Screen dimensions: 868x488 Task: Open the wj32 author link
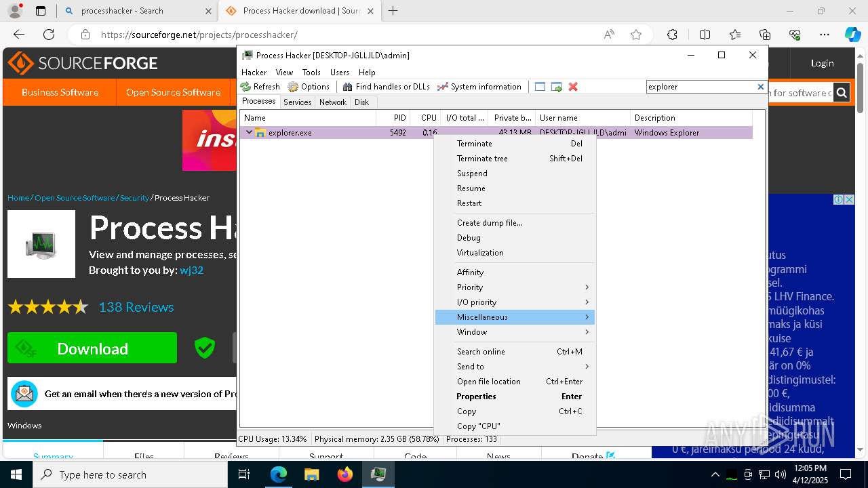point(191,270)
